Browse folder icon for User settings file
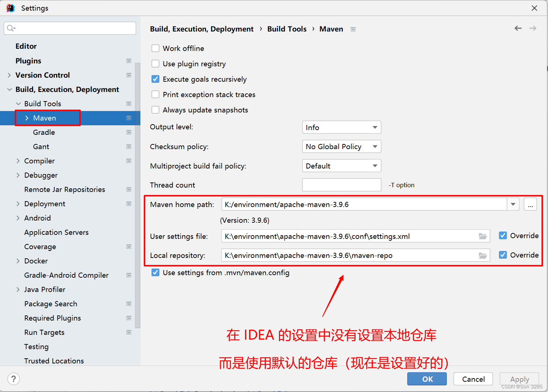 [x=483, y=236]
